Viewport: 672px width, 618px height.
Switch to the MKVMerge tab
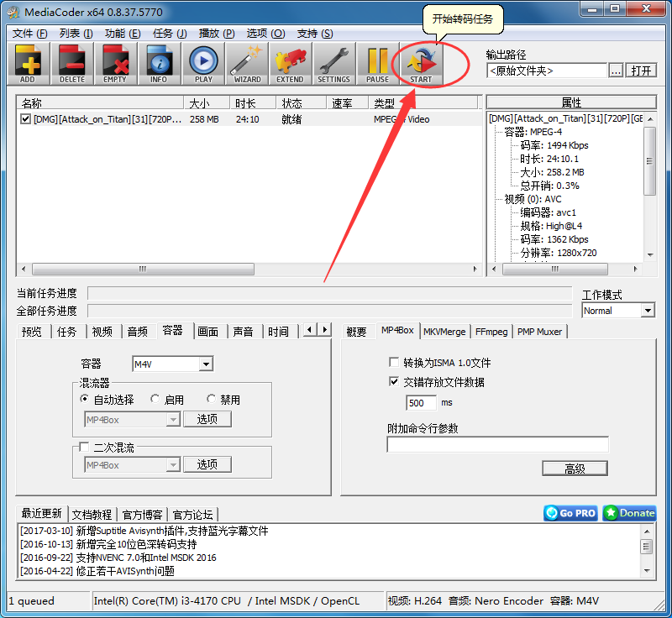tap(444, 331)
